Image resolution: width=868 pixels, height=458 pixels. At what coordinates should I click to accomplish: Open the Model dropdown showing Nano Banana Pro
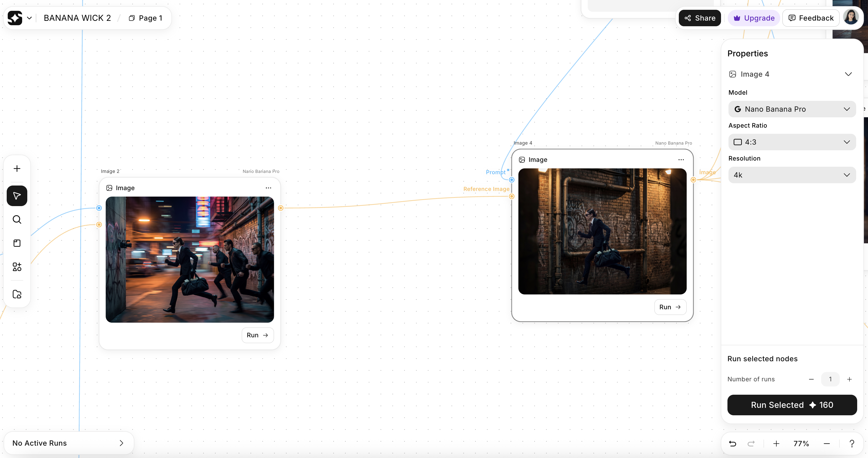coord(792,109)
